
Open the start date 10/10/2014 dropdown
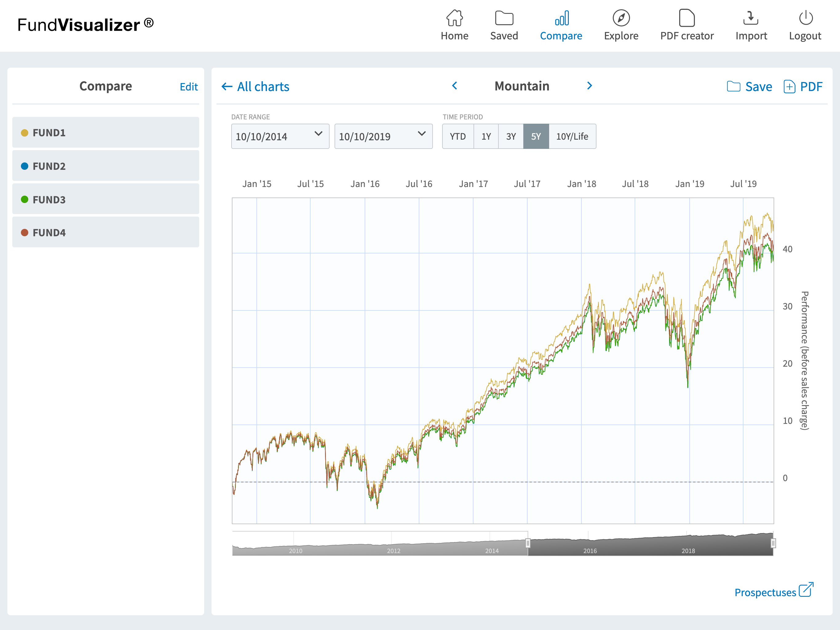point(280,136)
